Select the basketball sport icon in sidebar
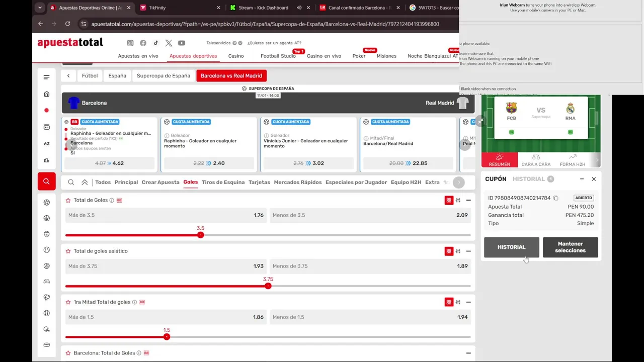This screenshot has height=362, width=644. point(46,218)
